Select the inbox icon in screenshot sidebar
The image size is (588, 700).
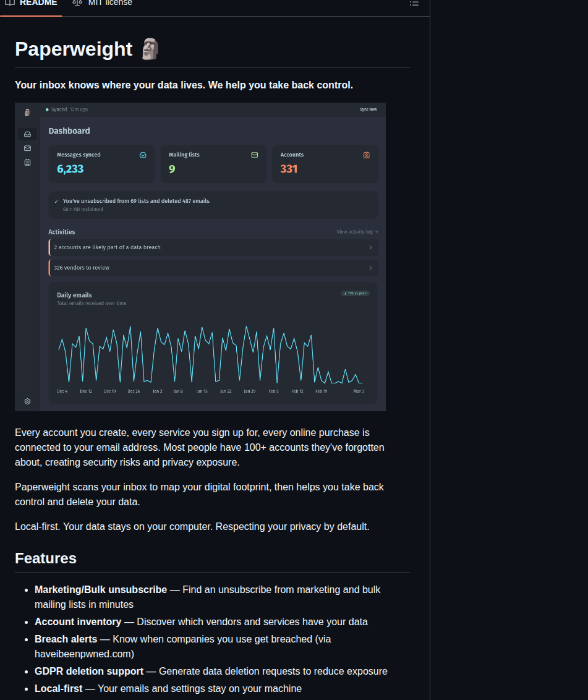pyautogui.click(x=27, y=134)
